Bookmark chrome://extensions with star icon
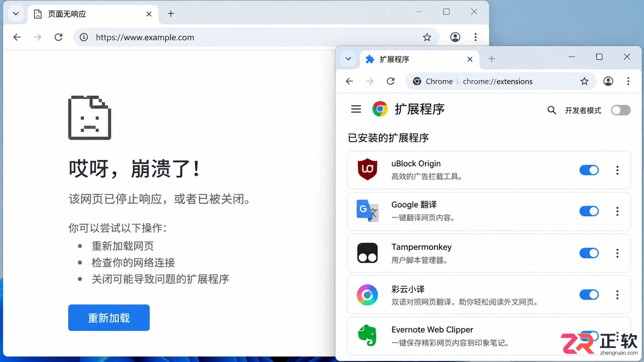Viewport: 644px width, 362px height. click(x=584, y=81)
